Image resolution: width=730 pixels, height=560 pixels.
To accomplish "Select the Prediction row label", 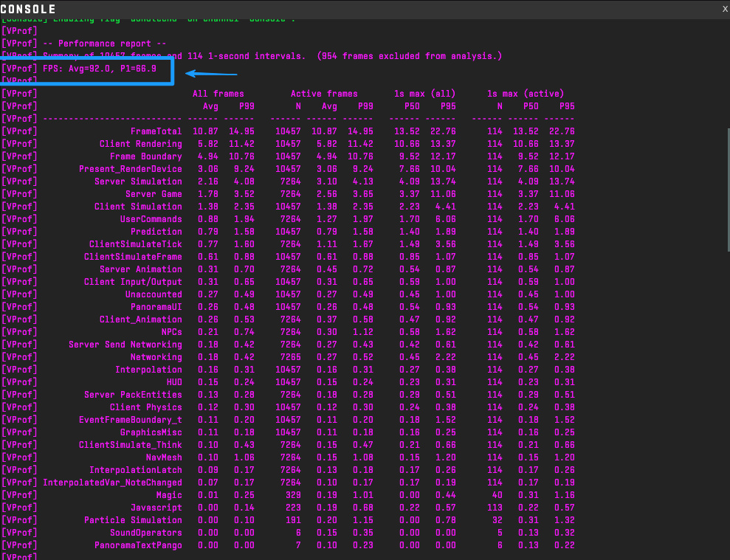I will point(156,232).
